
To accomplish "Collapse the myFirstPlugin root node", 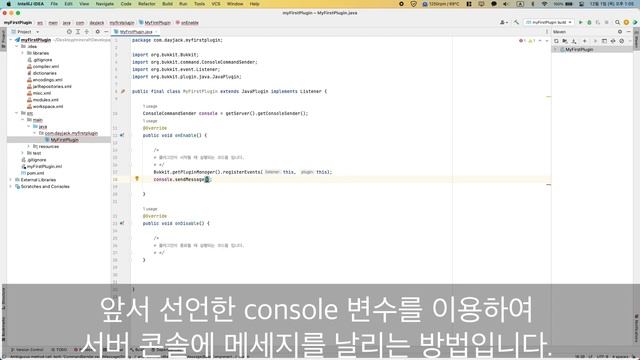I will click(11, 40).
